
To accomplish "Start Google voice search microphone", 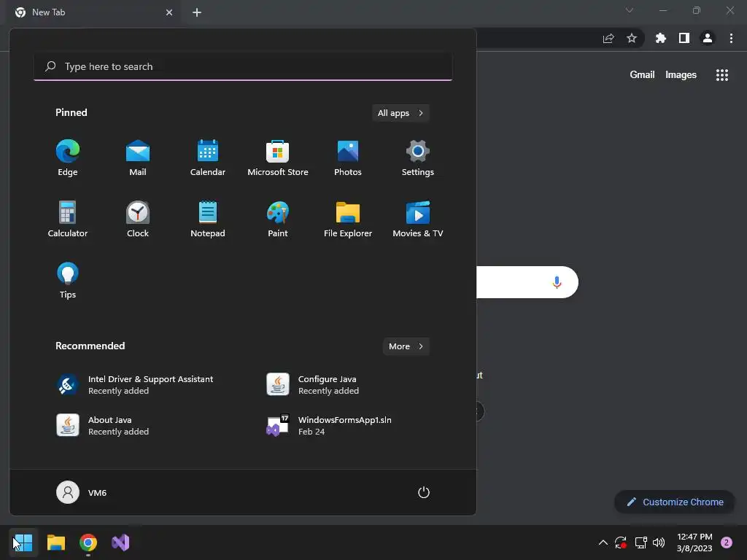I will point(557,282).
